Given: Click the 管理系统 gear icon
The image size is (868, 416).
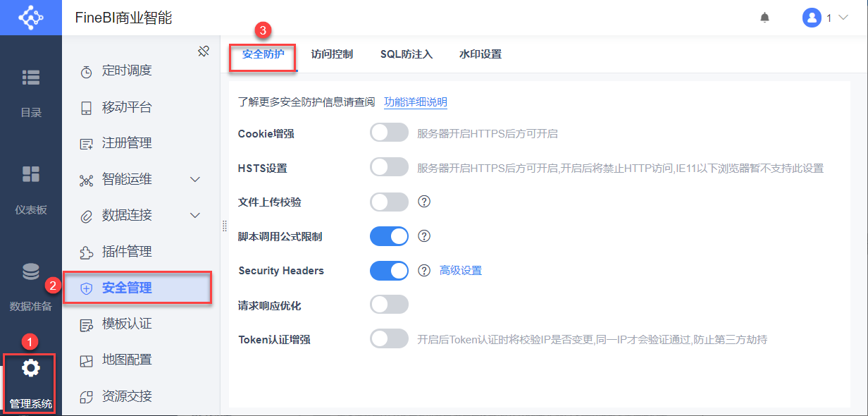Looking at the screenshot, I should click(31, 368).
